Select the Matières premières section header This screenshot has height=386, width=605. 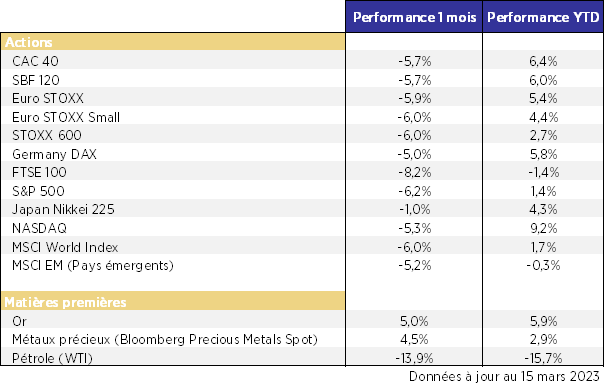65,302
